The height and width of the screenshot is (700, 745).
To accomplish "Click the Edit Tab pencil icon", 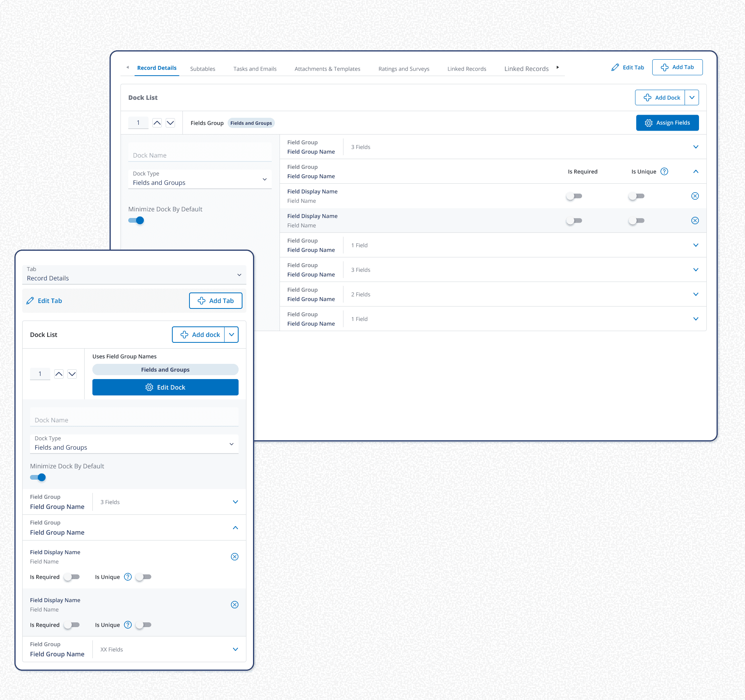I will tap(615, 67).
